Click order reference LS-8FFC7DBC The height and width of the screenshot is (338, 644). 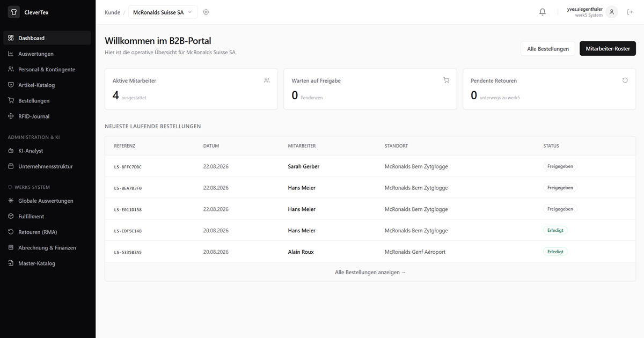[x=128, y=167]
